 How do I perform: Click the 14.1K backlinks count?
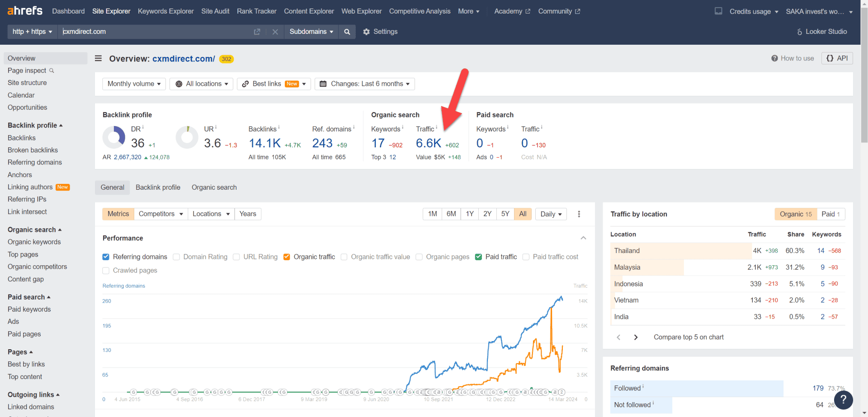pyautogui.click(x=264, y=143)
